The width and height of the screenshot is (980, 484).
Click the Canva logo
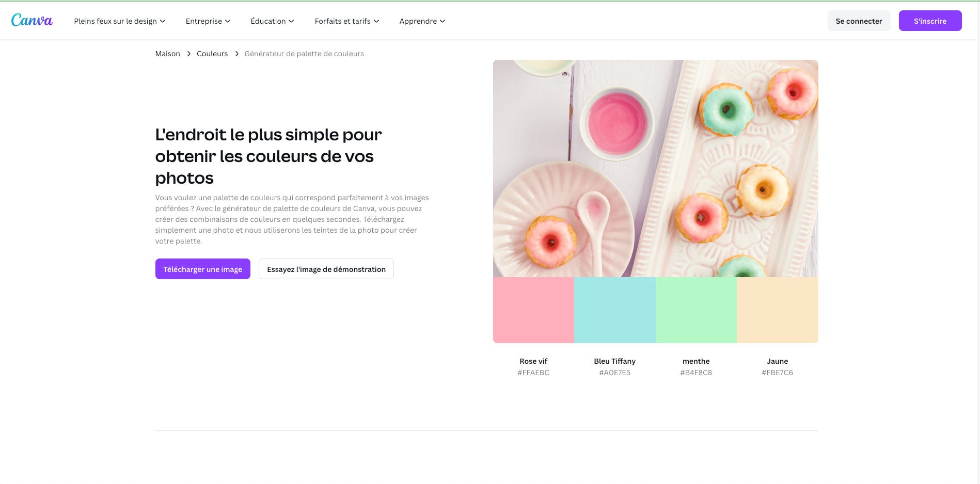pyautogui.click(x=31, y=21)
